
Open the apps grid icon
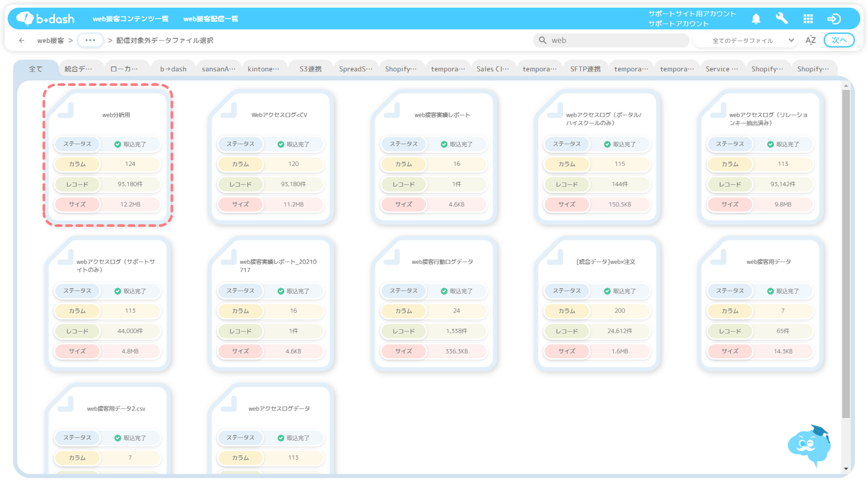[808, 19]
